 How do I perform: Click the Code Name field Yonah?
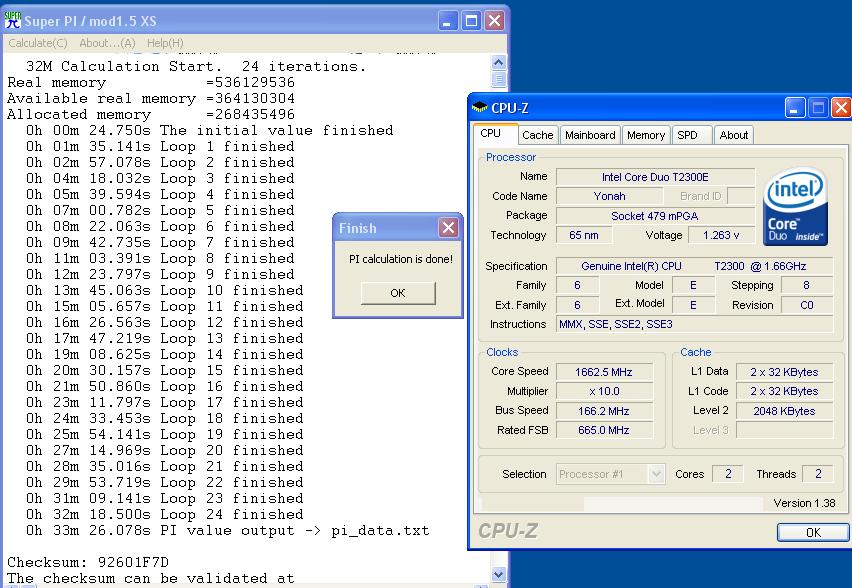click(609, 196)
